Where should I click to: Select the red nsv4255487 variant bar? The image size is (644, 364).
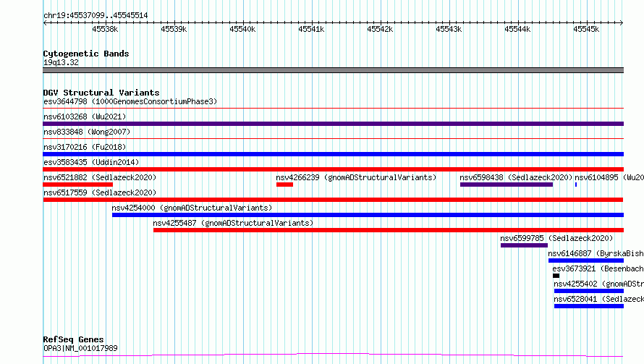(389, 230)
